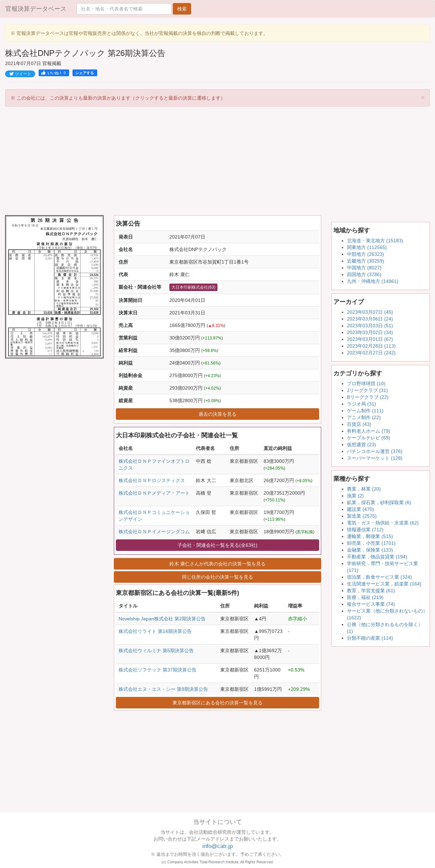Browse ラジオ局 (31) category
This screenshot has height=868, width=435.
click(x=361, y=404)
